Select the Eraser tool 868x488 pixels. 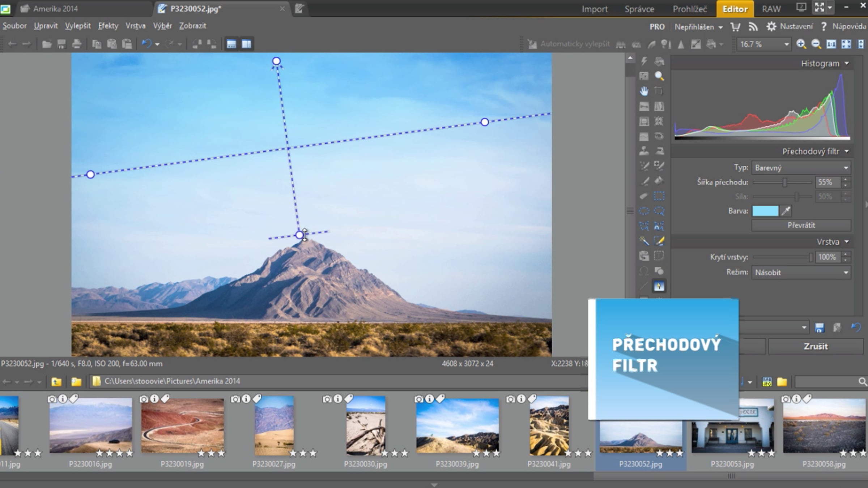coord(644,196)
